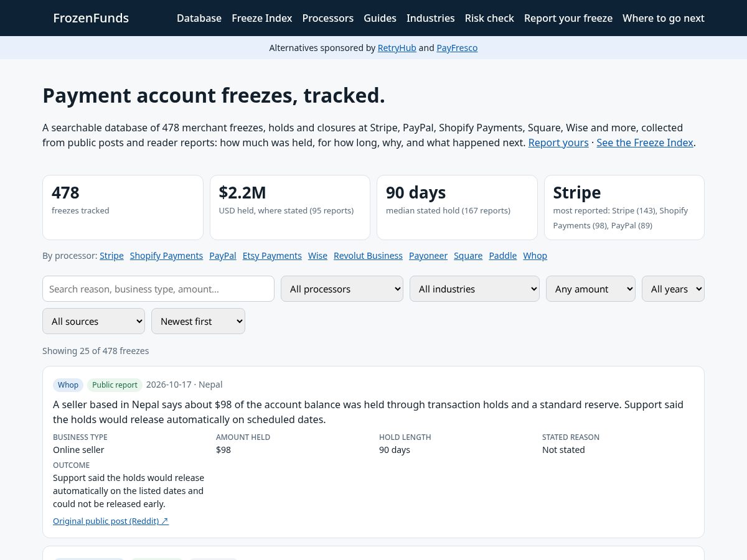Open the FrozenFunds home logo link

(91, 18)
